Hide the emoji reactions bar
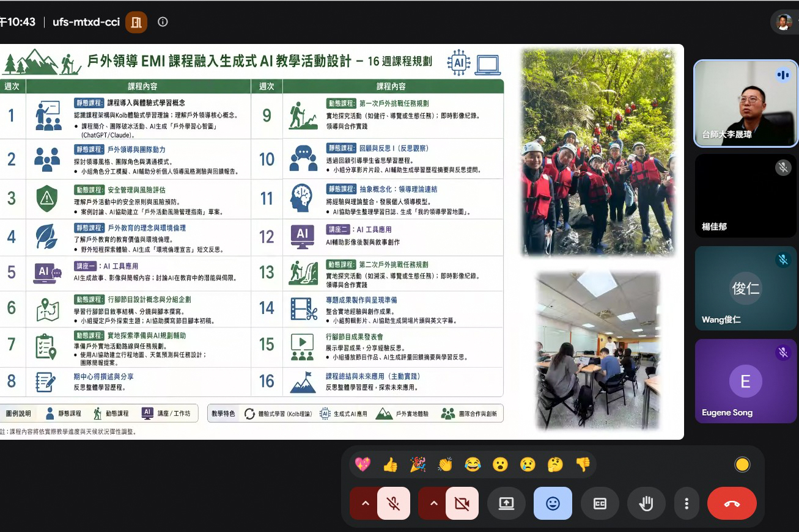The width and height of the screenshot is (799, 532). click(x=553, y=503)
